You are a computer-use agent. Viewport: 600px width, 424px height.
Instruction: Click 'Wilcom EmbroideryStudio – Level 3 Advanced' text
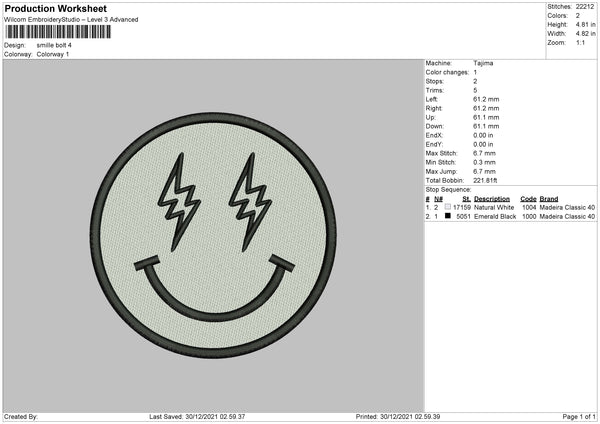pyautogui.click(x=71, y=20)
